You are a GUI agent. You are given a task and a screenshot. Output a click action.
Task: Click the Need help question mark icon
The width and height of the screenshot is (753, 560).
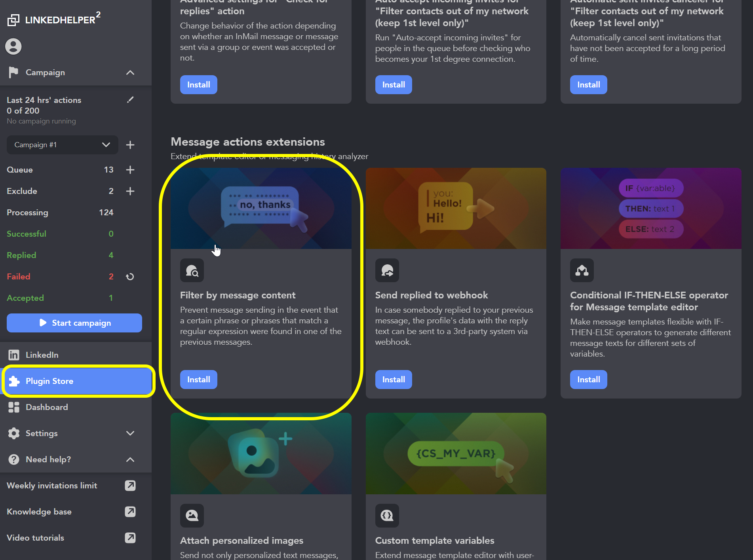(x=14, y=459)
